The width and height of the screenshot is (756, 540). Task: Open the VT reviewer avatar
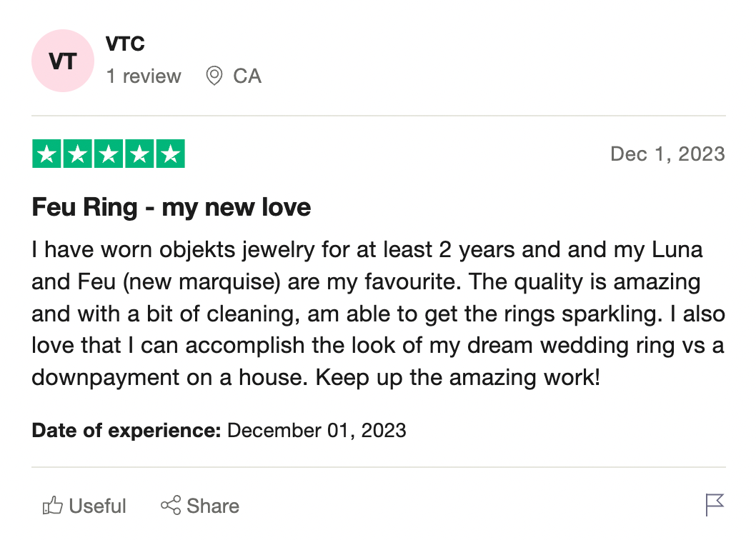click(63, 61)
